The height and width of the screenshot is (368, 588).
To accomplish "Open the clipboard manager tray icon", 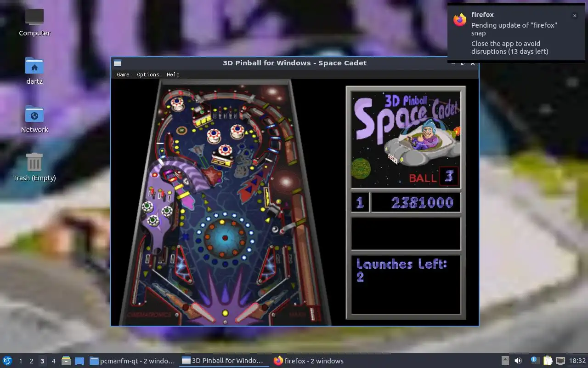I will coord(548,361).
